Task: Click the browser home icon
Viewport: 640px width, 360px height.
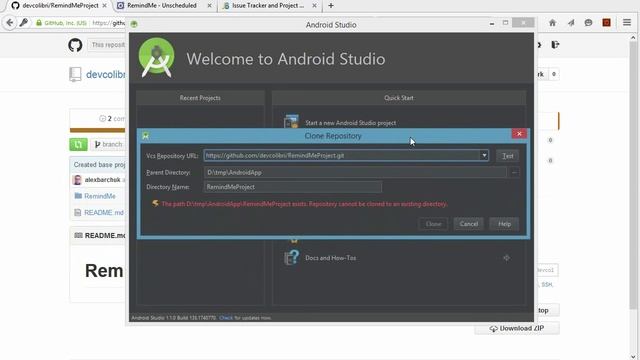Action: (552, 23)
